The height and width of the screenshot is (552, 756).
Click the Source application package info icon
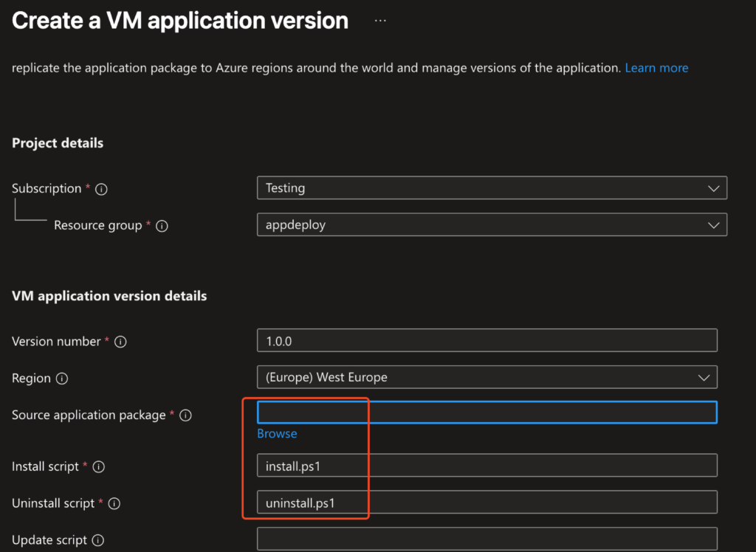pos(186,415)
